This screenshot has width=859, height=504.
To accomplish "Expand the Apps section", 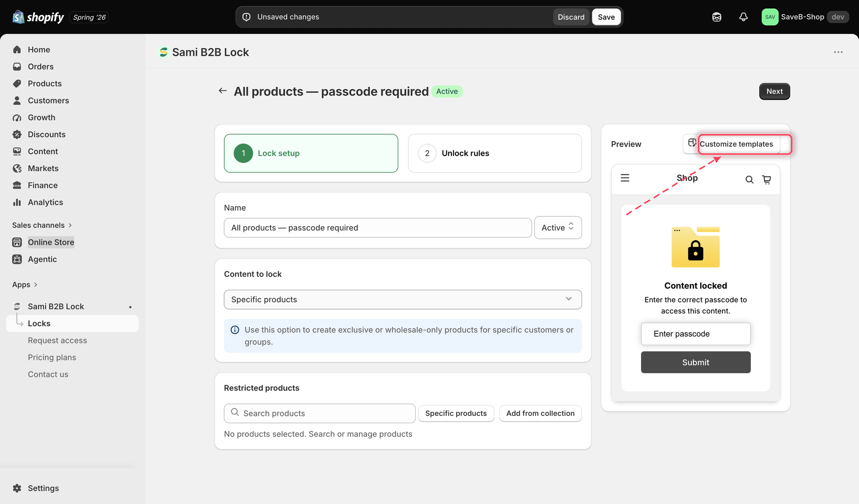I will click(25, 285).
